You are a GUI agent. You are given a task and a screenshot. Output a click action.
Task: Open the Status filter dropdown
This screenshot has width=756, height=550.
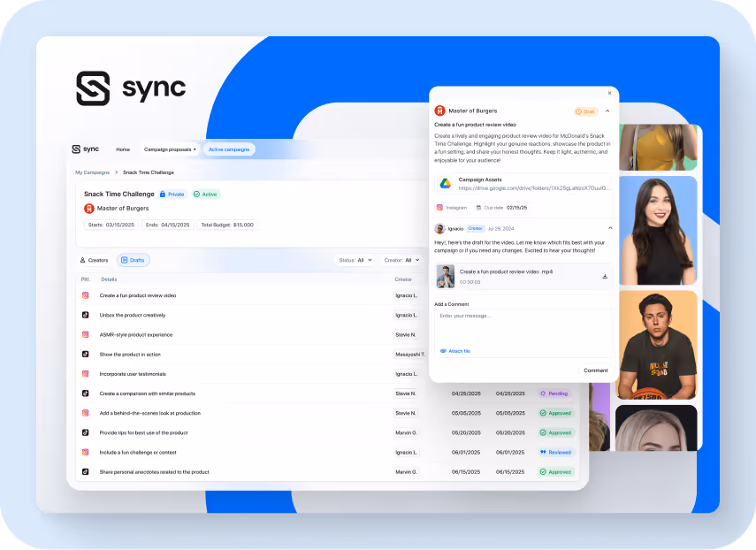[x=355, y=260]
